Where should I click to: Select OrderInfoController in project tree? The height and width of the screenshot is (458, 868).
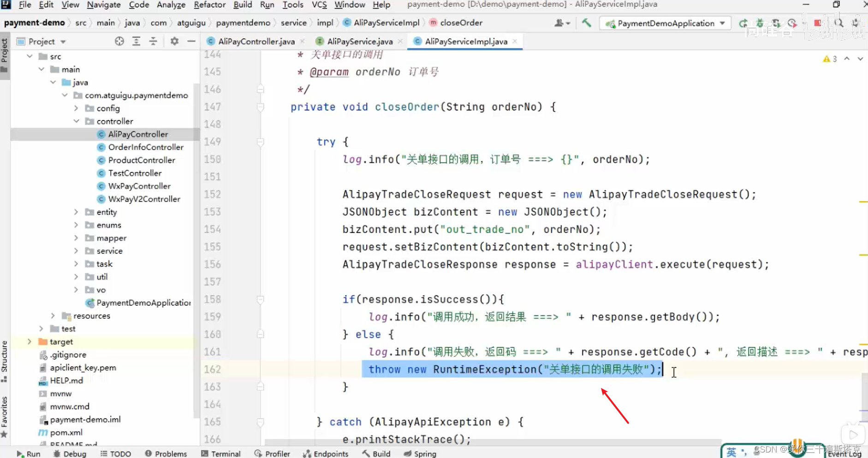(146, 147)
